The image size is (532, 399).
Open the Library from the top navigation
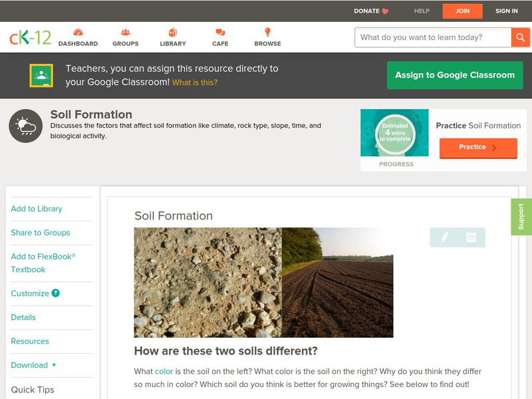pyautogui.click(x=174, y=31)
